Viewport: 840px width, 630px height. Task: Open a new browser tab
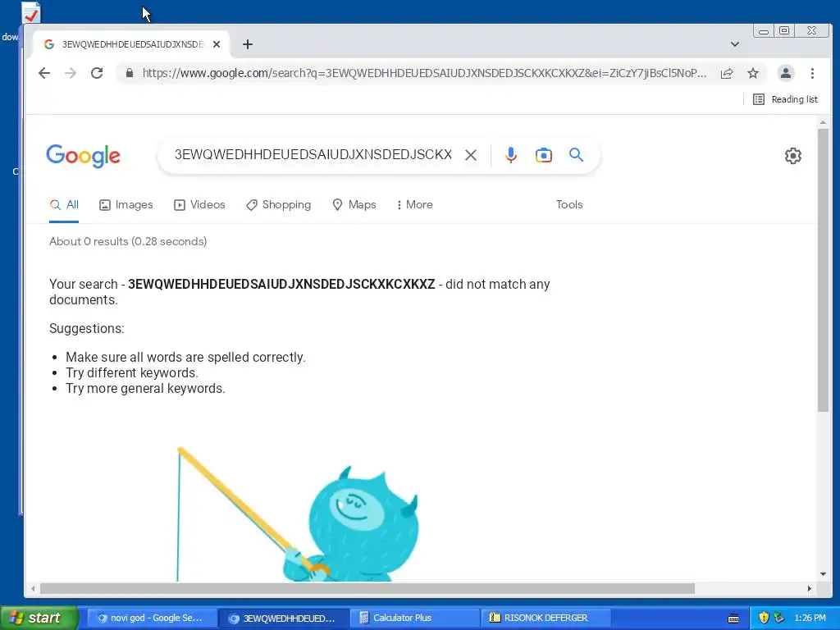pyautogui.click(x=248, y=44)
